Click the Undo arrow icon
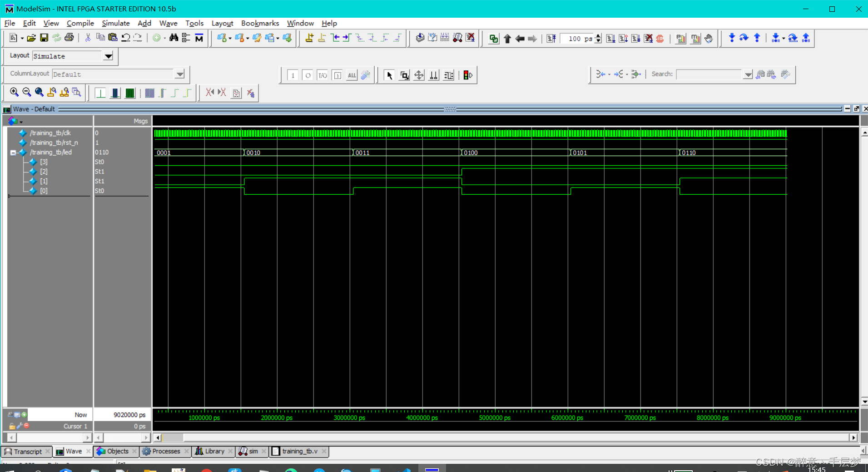 pos(125,38)
